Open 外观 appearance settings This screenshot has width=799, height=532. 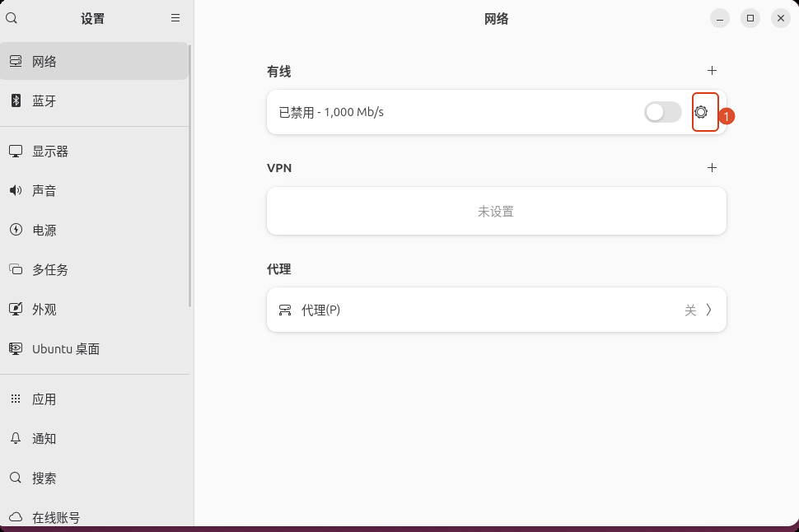tap(94, 309)
